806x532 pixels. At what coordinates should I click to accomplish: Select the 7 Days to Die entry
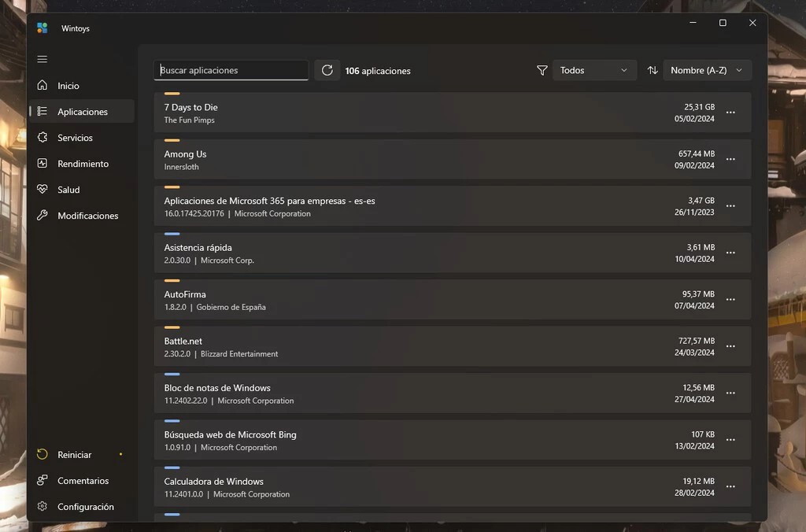pyautogui.click(x=453, y=113)
